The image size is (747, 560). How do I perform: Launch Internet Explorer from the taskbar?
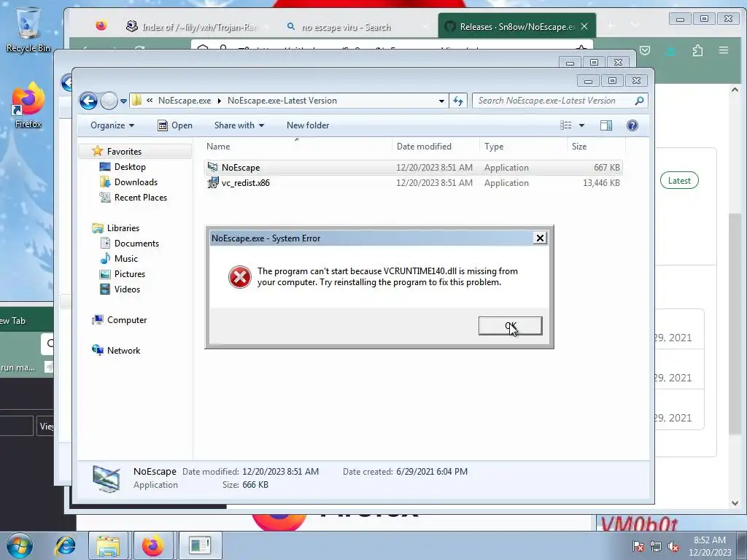point(65,545)
